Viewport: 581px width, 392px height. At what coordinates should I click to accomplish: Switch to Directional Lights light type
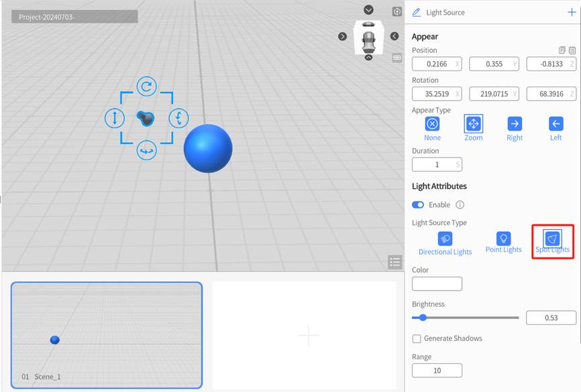point(445,239)
